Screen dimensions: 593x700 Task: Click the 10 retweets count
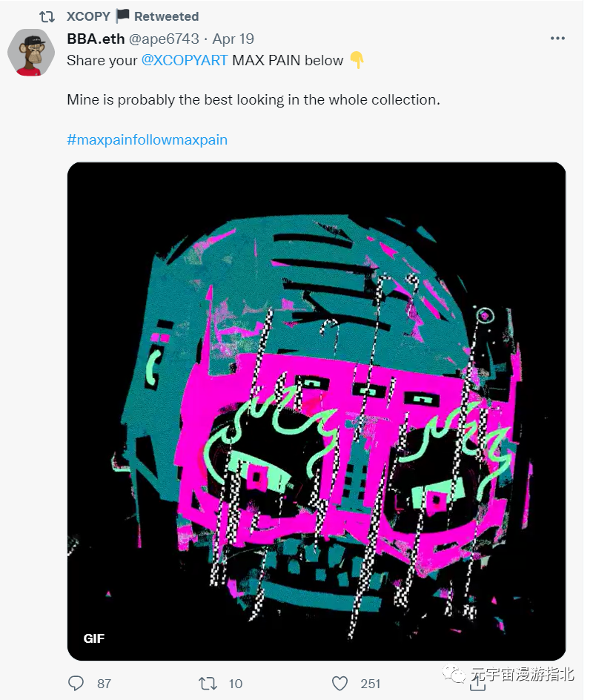235,684
